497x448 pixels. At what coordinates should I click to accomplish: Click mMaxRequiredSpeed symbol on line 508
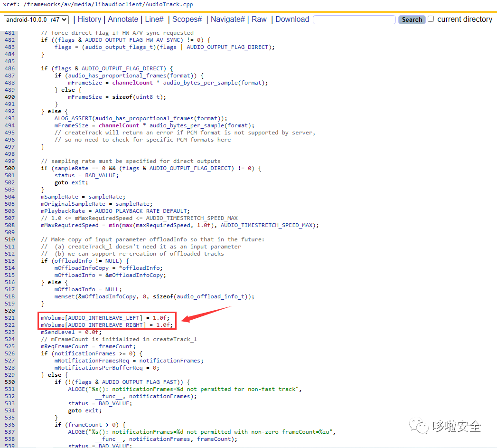click(70, 225)
